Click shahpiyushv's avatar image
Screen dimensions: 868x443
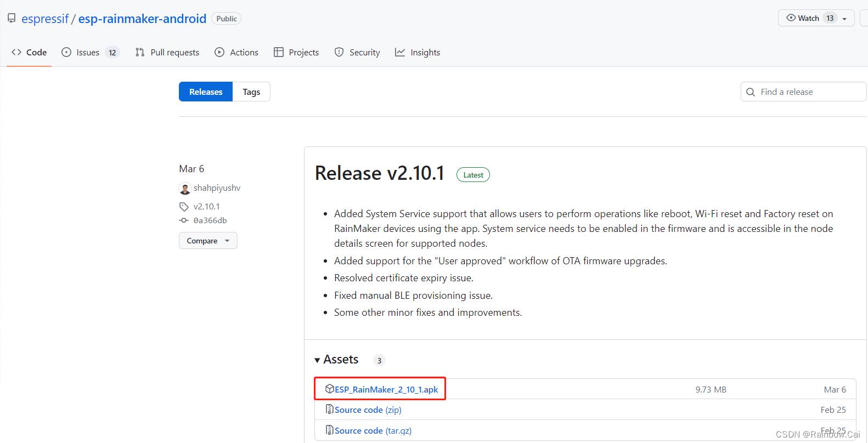185,189
